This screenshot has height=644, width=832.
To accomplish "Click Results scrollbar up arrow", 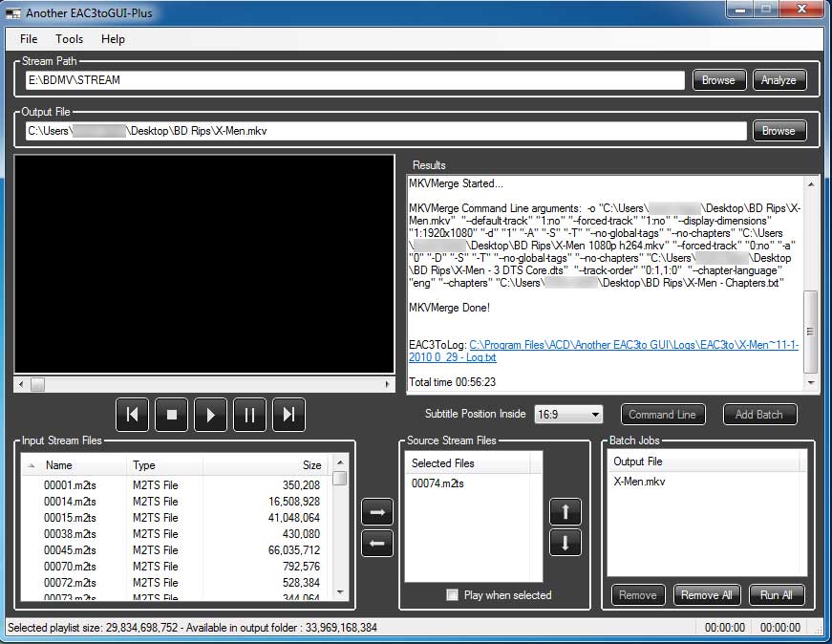I will pos(811,184).
